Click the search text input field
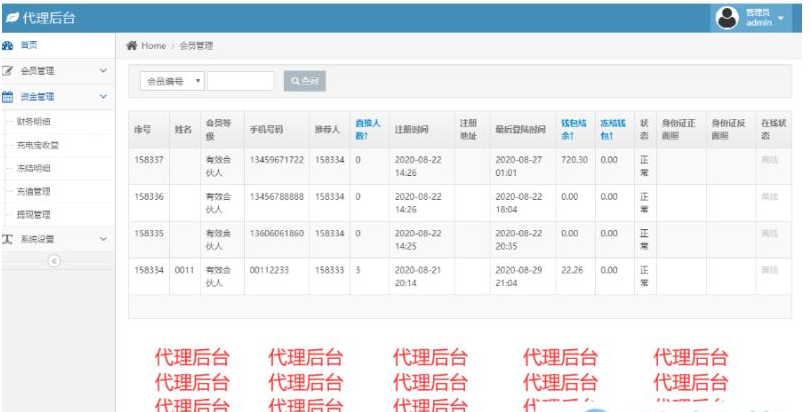Screen dimensions: 811x412 [241, 81]
